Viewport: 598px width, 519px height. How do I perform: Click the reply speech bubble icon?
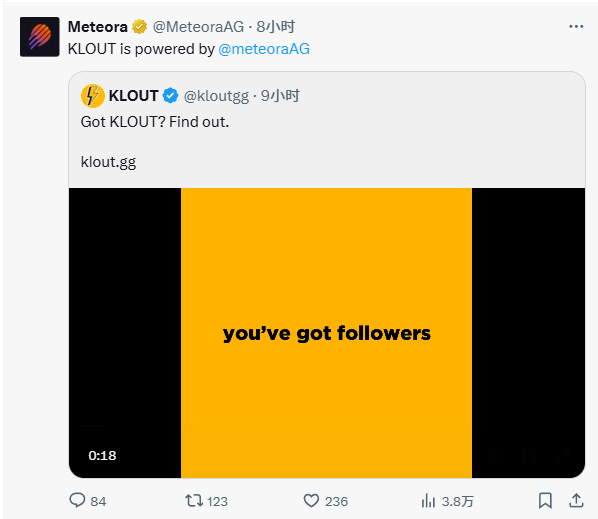click(77, 500)
